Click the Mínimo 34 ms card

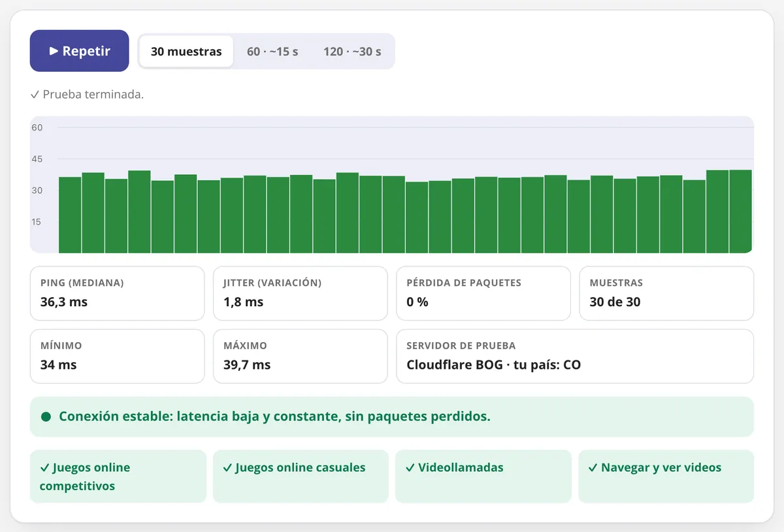(117, 356)
